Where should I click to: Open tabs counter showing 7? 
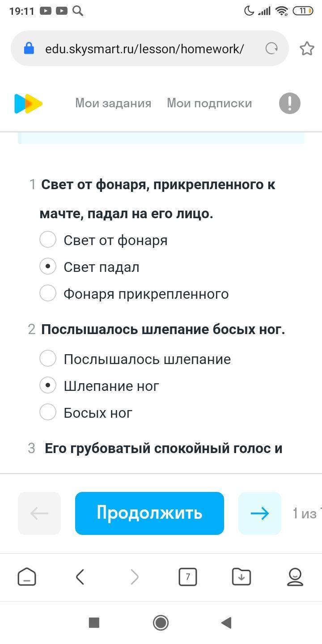[x=187, y=577]
